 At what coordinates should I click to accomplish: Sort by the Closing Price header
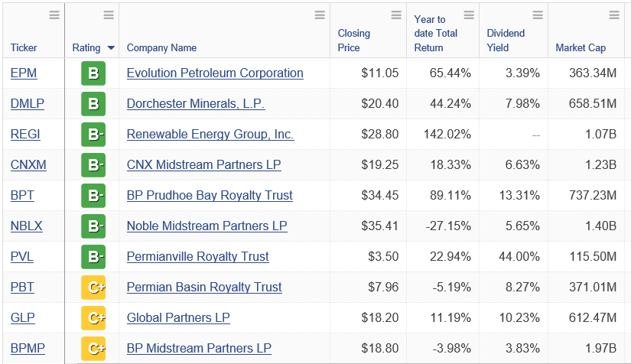tap(353, 41)
